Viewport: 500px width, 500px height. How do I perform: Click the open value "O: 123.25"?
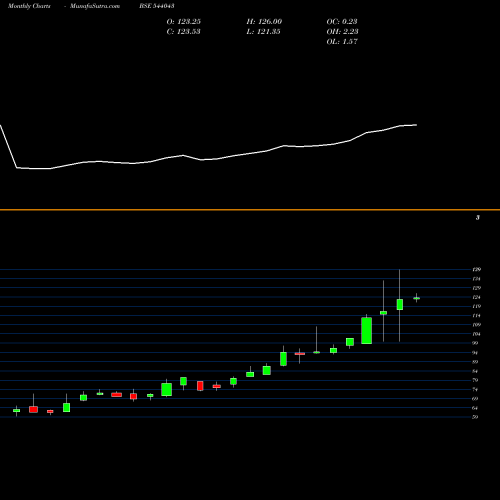184,22
